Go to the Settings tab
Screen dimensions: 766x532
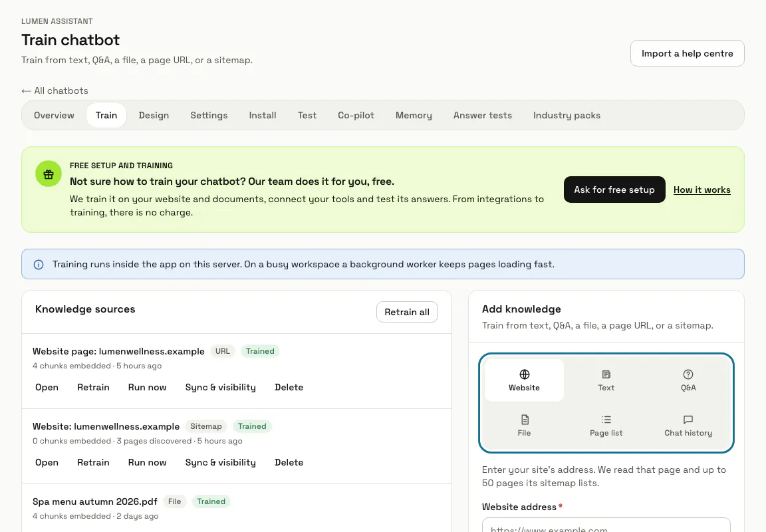click(x=209, y=115)
